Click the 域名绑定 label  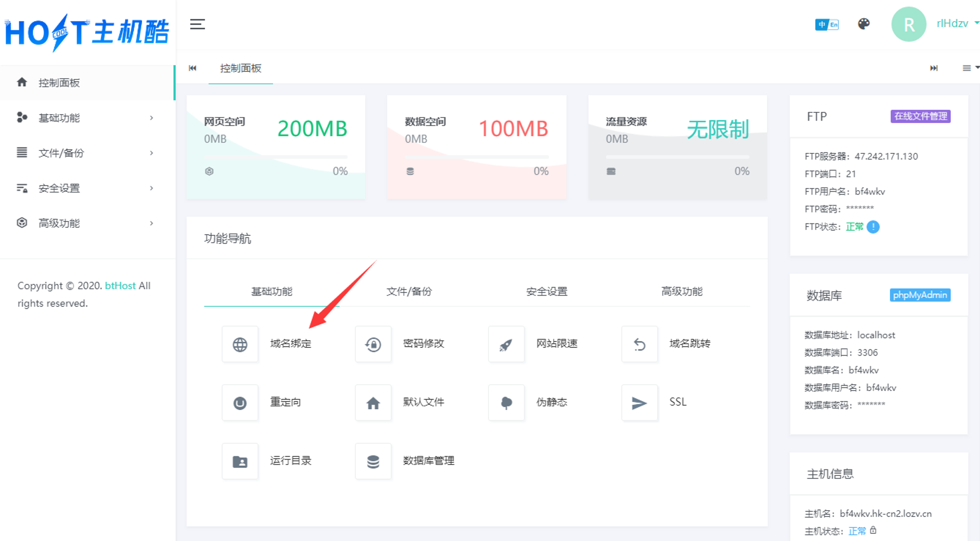point(291,344)
